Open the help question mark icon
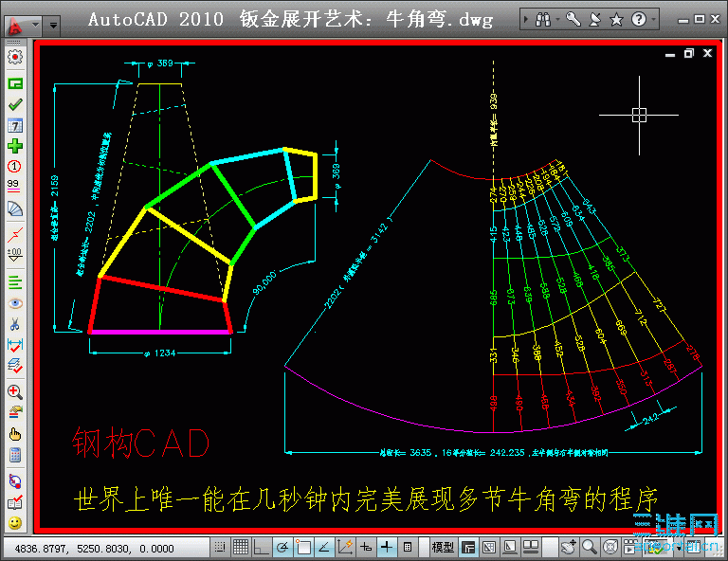This screenshot has width=728, height=561. point(639,20)
